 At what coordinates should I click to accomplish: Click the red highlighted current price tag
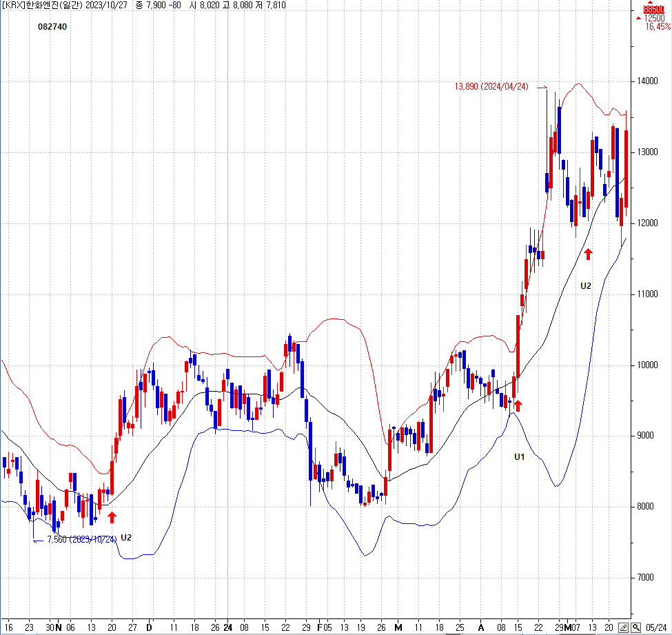[654, 10]
